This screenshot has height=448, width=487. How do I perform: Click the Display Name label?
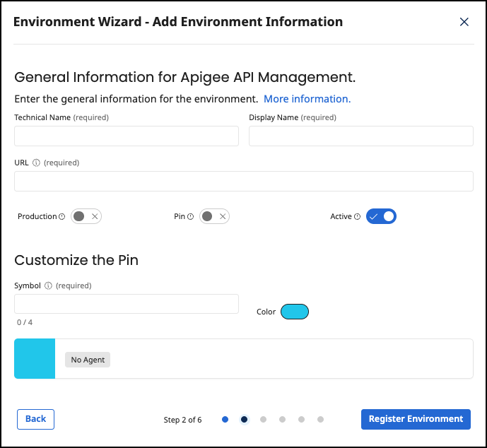tap(274, 118)
